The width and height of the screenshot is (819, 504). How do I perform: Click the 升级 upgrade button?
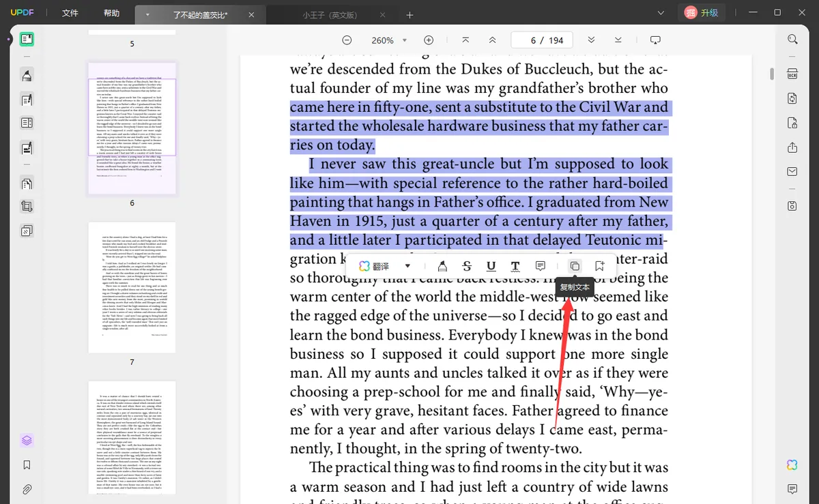click(x=701, y=13)
